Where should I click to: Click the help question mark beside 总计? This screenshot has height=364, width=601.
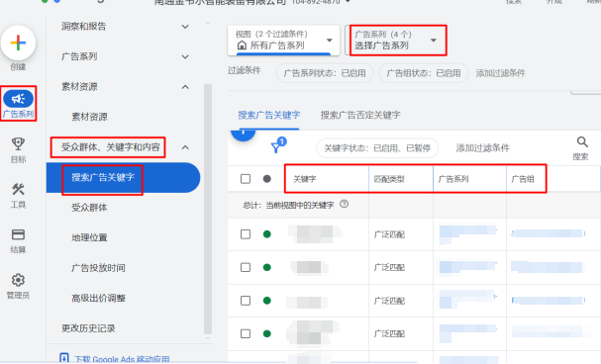pyautogui.click(x=345, y=204)
